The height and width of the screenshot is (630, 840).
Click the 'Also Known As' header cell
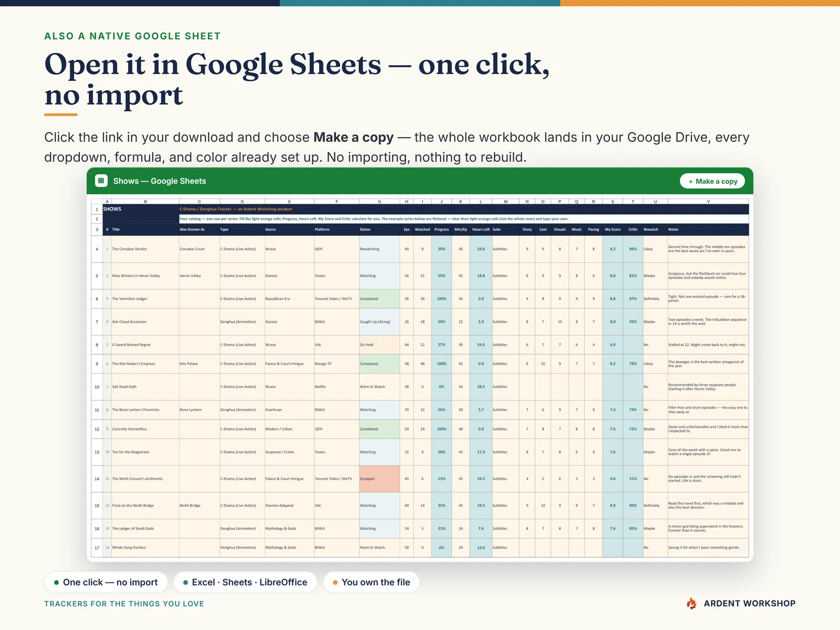199,229
